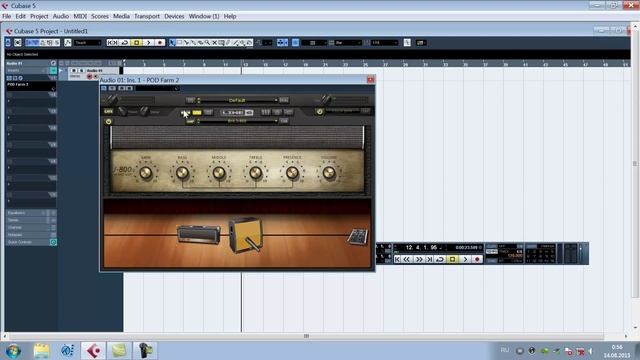Adjust the Presence knob on the amp

pyautogui.click(x=292, y=173)
